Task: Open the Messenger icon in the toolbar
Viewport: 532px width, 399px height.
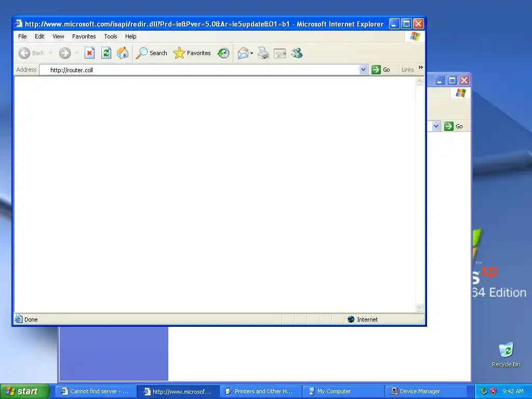Action: tap(297, 53)
